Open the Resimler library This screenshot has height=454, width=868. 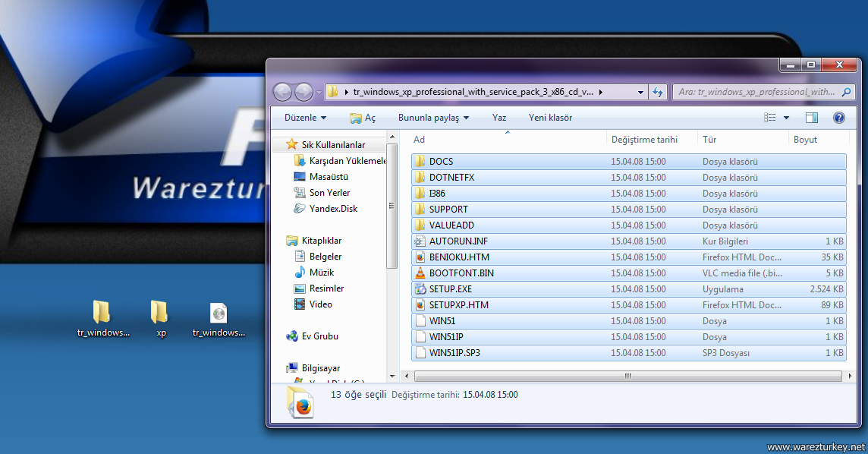point(326,288)
